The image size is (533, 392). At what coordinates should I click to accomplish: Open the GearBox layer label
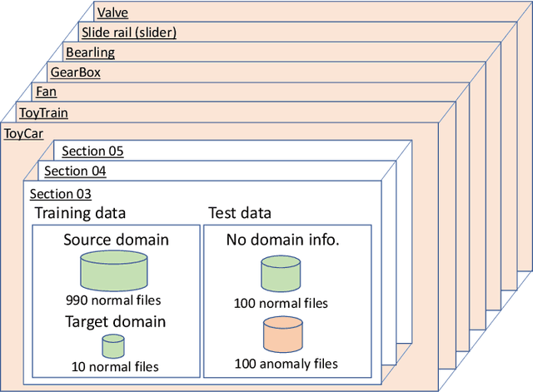74,72
